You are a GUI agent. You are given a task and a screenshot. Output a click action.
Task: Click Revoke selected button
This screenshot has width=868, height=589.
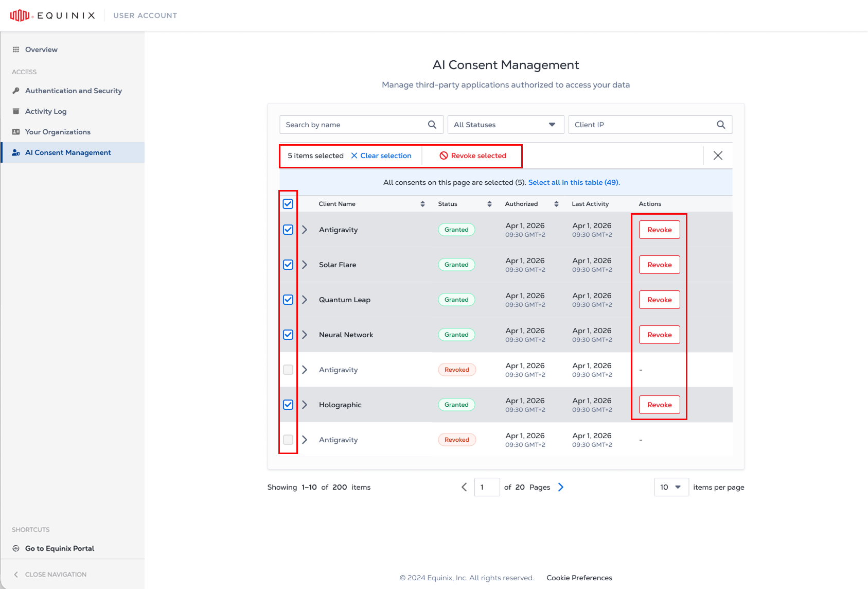473,155
